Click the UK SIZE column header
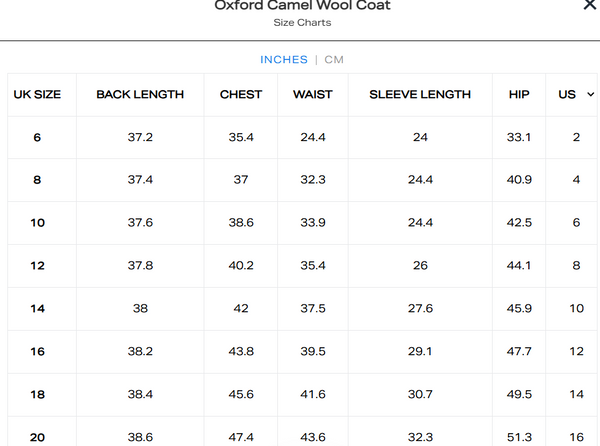The image size is (600, 446). [37, 94]
